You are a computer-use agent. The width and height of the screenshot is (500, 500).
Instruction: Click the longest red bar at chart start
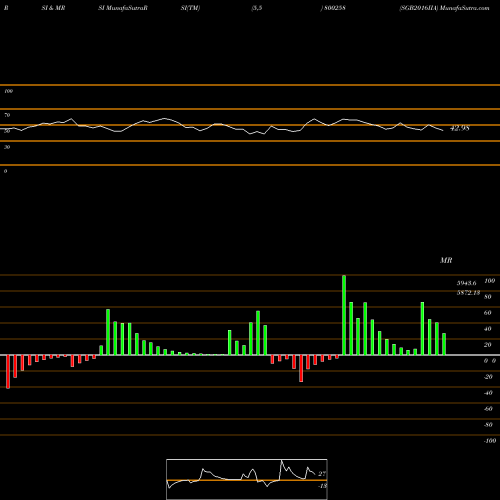[8, 372]
